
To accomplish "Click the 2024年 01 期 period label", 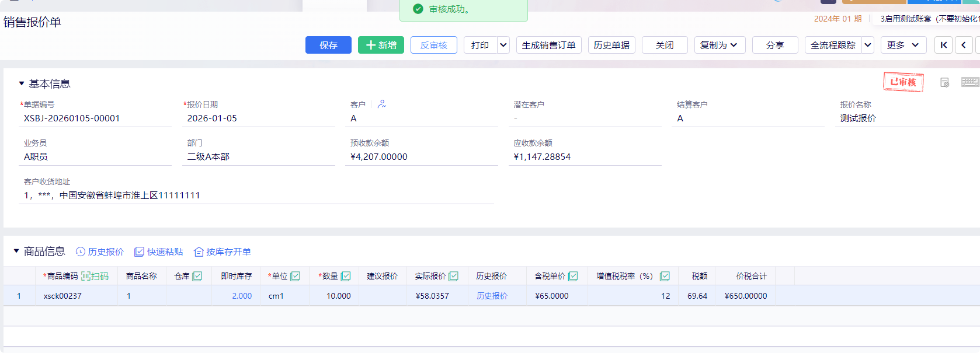I will click(837, 19).
